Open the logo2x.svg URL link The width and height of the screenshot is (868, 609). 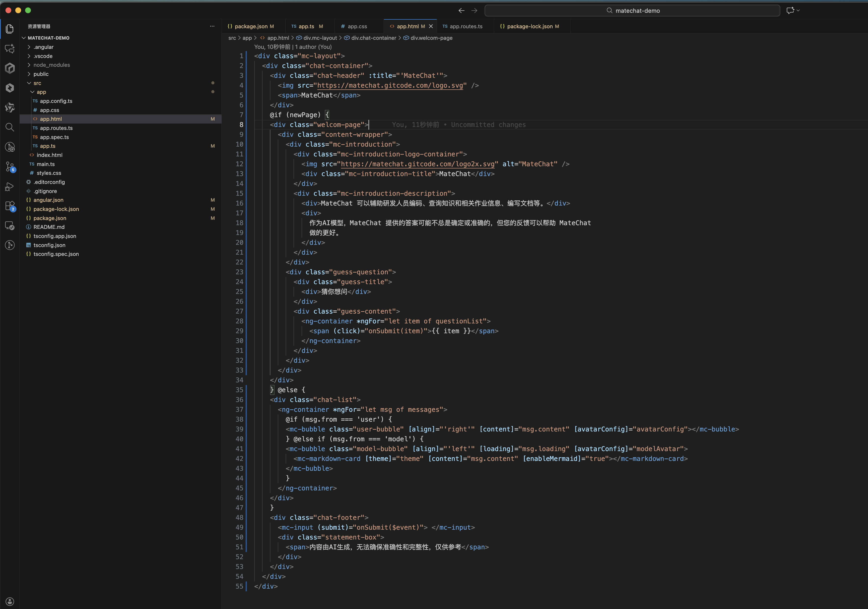(x=417, y=164)
